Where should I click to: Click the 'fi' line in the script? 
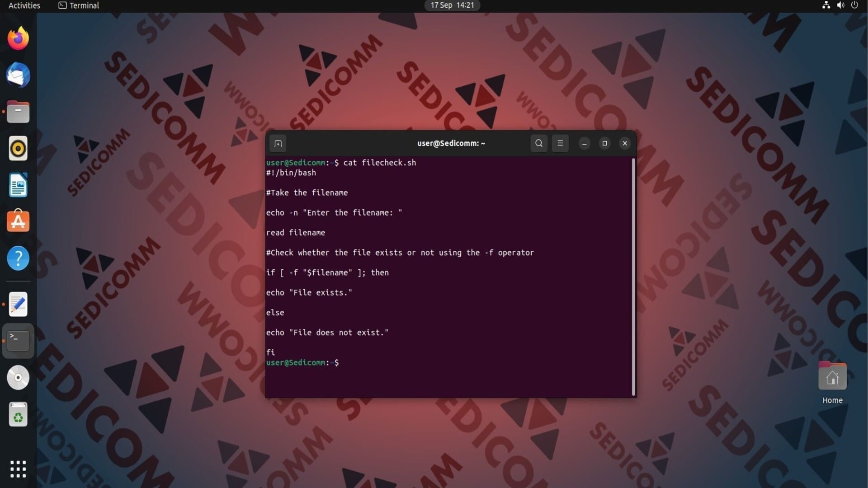click(x=270, y=352)
